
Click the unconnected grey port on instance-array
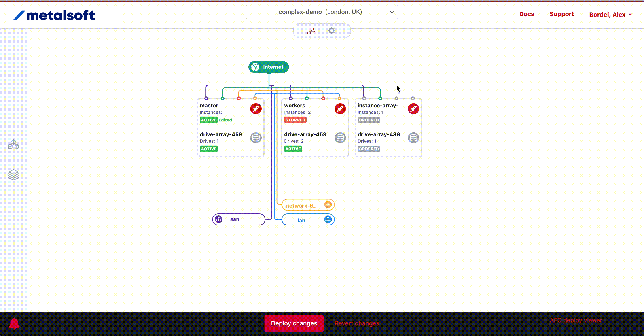396,98
